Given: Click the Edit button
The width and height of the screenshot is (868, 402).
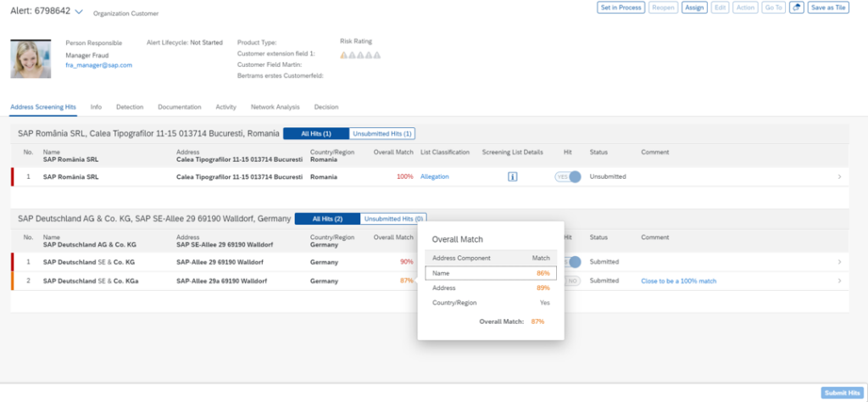Looking at the screenshot, I should coord(720,8).
